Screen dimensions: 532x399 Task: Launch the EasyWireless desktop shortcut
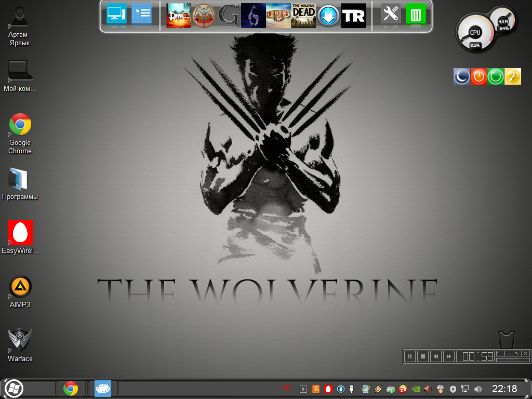20,237
